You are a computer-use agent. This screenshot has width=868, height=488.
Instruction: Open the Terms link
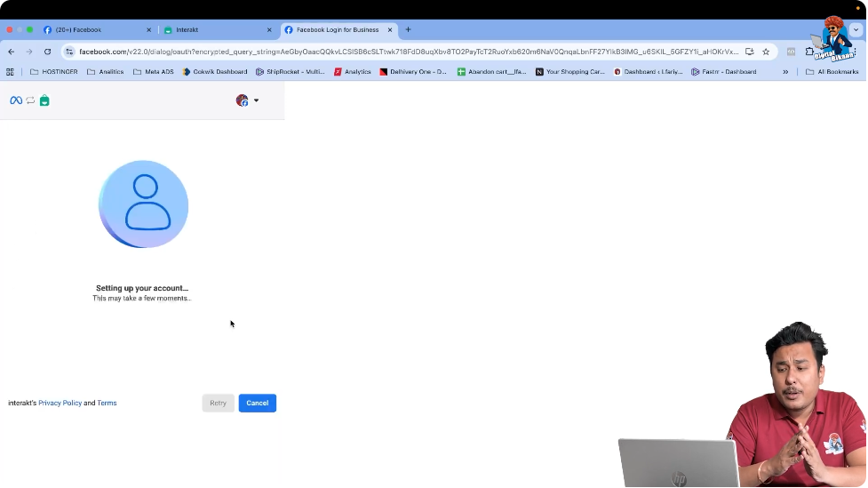107,403
